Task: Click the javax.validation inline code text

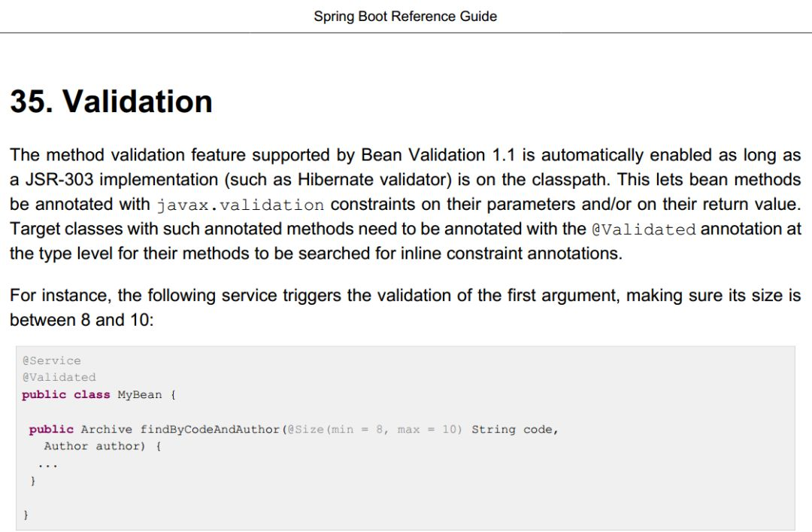Action: click(241, 205)
